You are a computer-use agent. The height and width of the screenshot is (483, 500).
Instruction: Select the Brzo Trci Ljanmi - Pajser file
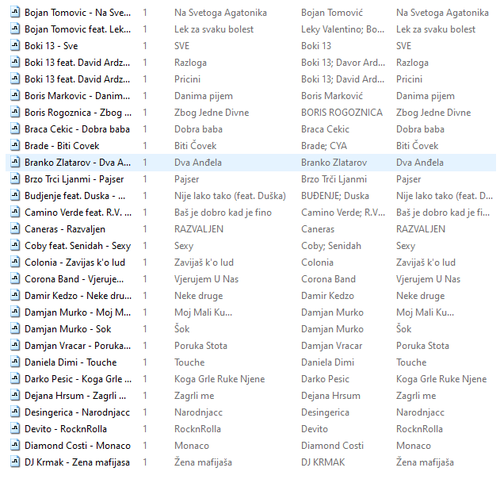[74, 179]
